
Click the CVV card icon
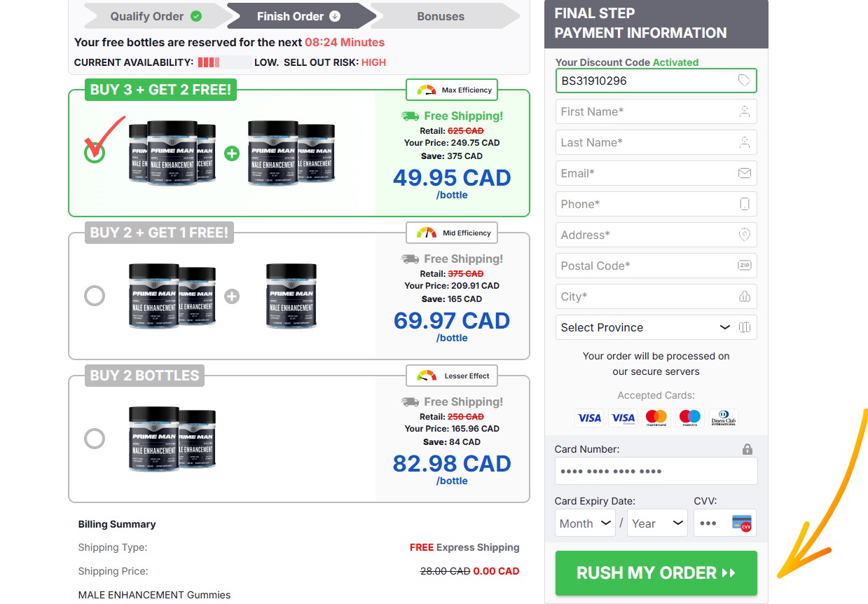[x=741, y=523]
